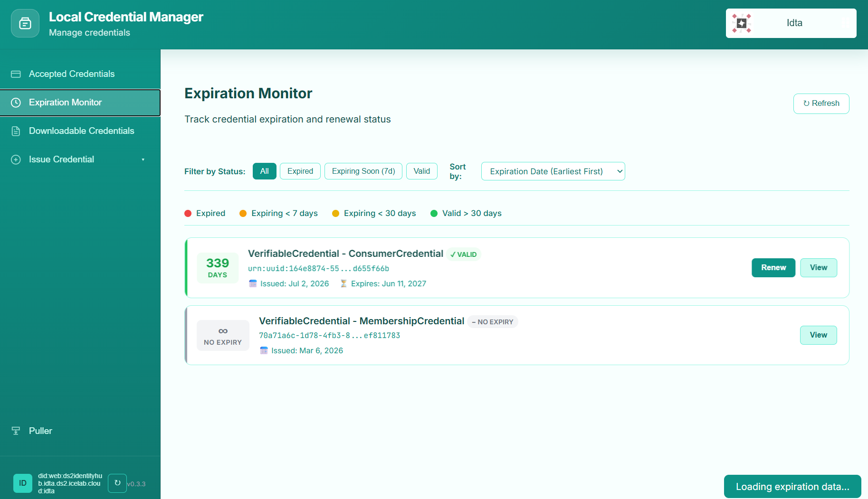
Task: Click the Local Credential Manager logo icon
Action: point(25,23)
